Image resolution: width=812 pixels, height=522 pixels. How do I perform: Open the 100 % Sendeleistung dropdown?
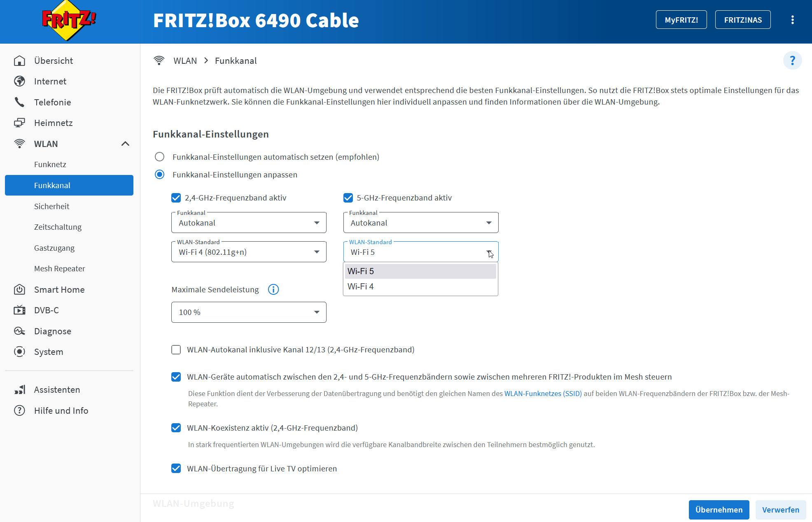click(x=249, y=312)
